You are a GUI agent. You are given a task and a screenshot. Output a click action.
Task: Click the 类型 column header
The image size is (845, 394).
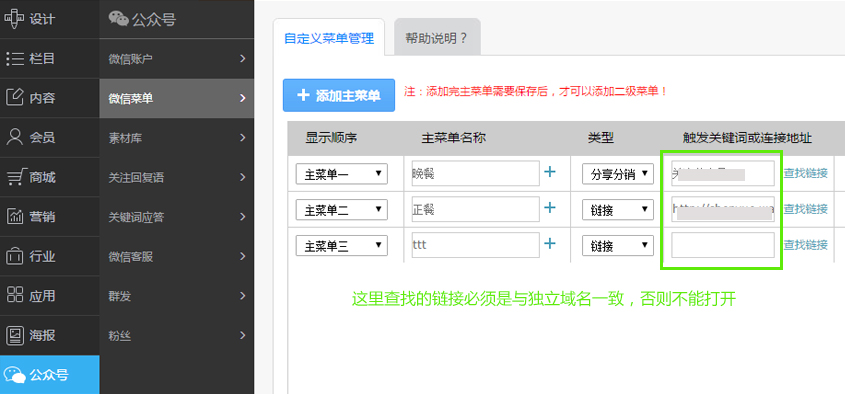pyautogui.click(x=600, y=138)
